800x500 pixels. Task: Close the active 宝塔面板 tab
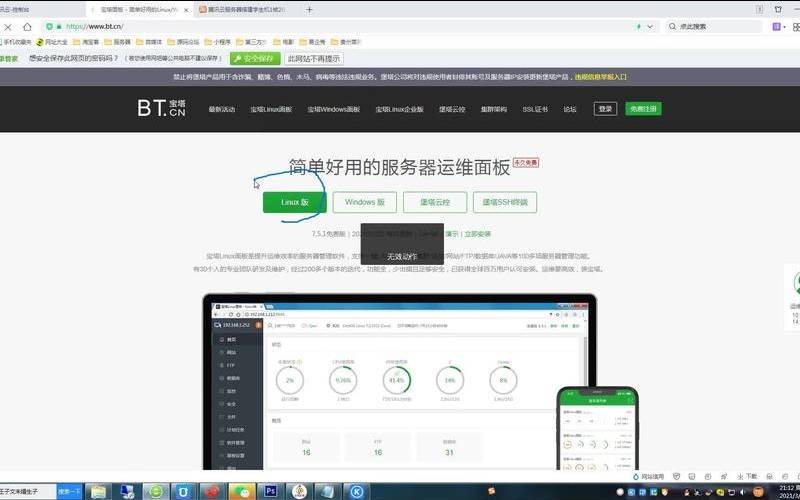[x=186, y=10]
